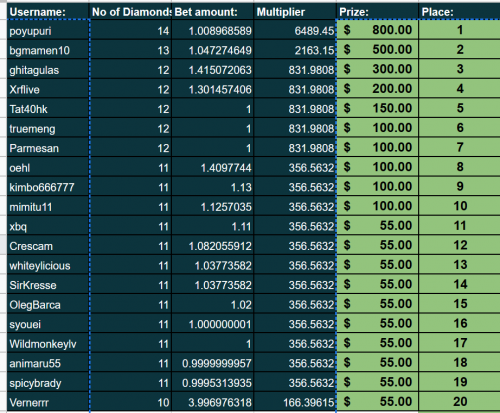Select the cell containing poyupuri
This screenshot has height=413, width=500.
(x=48, y=30)
